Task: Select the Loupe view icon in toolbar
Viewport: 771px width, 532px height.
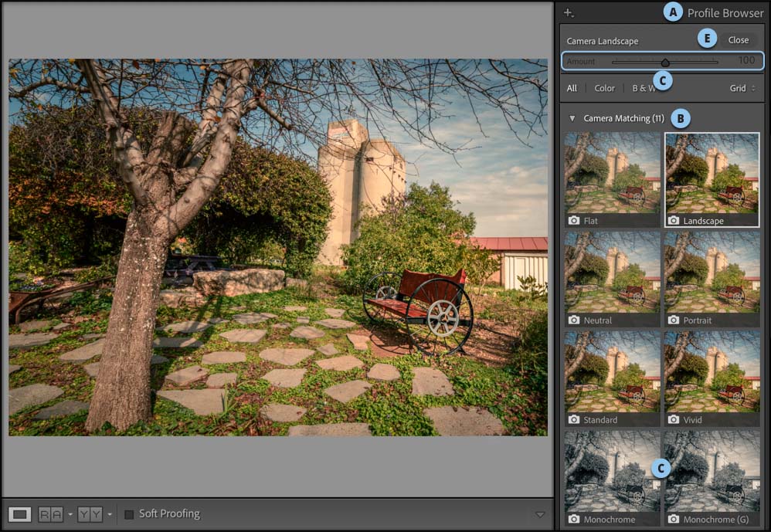Action: pyautogui.click(x=20, y=514)
